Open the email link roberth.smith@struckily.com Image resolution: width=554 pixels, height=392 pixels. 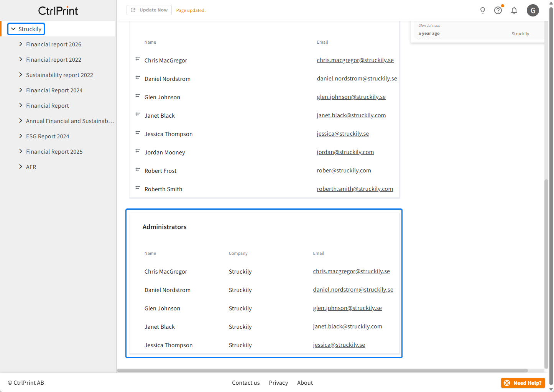pyautogui.click(x=355, y=189)
